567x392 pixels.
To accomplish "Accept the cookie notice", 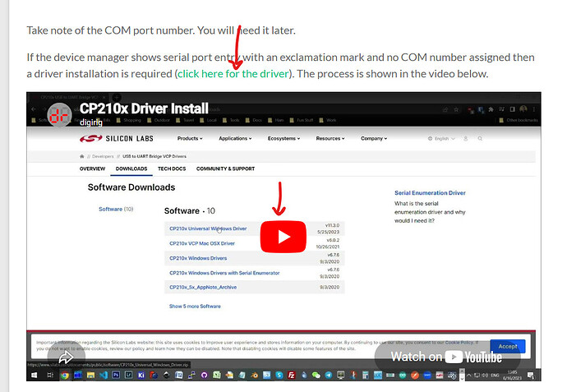I will pyautogui.click(x=508, y=347).
